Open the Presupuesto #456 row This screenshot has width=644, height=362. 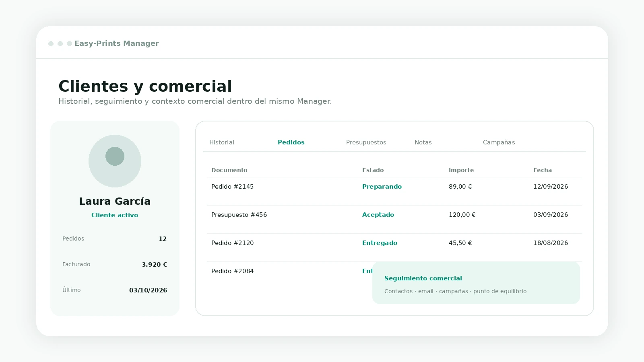click(394, 220)
